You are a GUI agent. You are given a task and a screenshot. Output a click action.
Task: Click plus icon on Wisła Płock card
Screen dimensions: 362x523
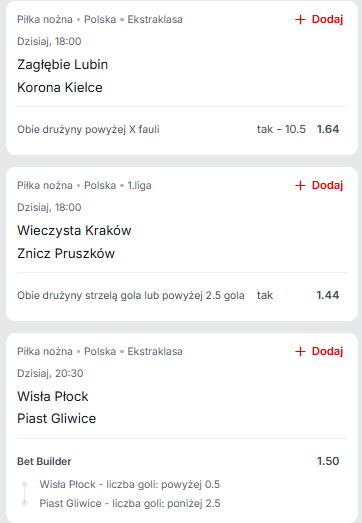300,351
